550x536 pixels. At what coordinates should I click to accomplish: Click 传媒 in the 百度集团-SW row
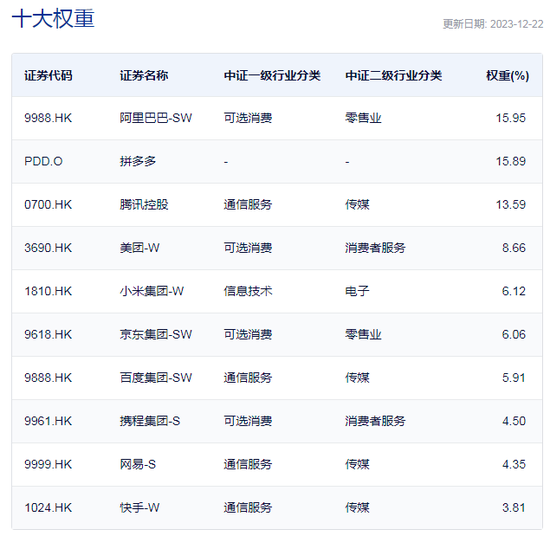[357, 378]
